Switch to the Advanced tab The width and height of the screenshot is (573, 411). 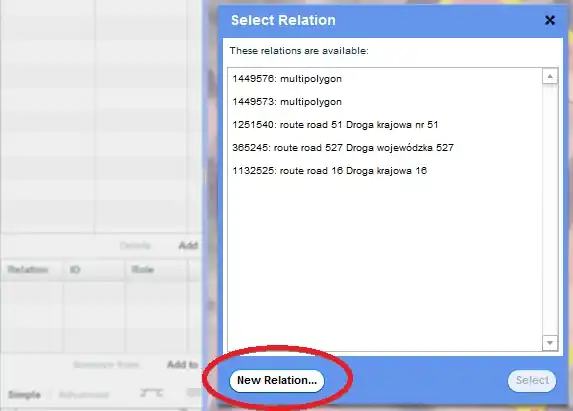coord(84,395)
